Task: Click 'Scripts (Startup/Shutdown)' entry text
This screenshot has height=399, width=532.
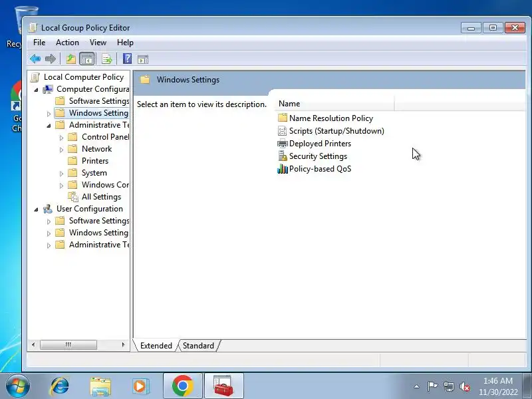Action: pyautogui.click(x=336, y=131)
